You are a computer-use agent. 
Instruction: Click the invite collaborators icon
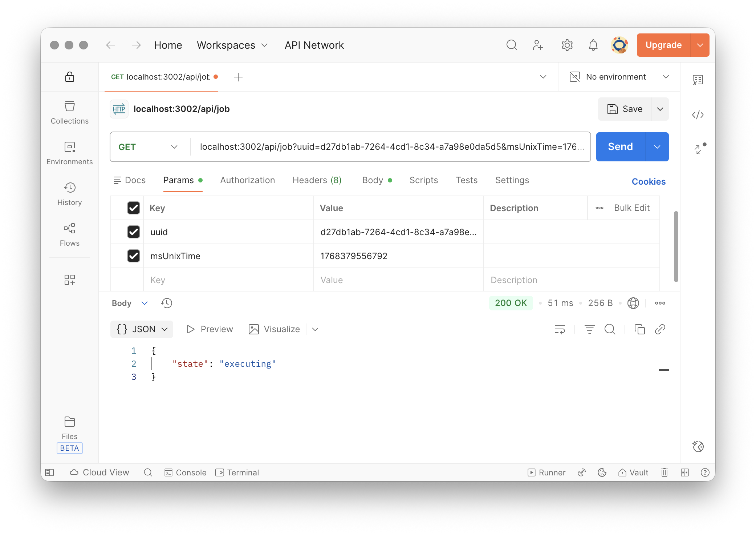coord(538,45)
